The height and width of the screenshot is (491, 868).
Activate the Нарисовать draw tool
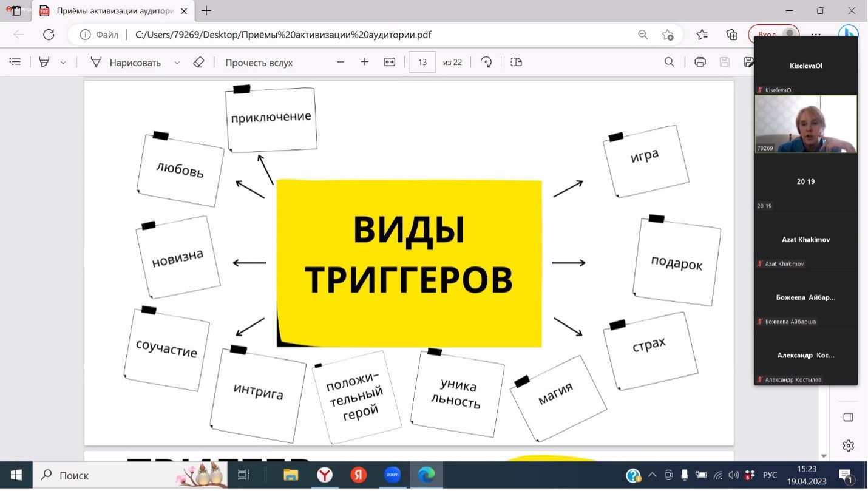point(126,63)
